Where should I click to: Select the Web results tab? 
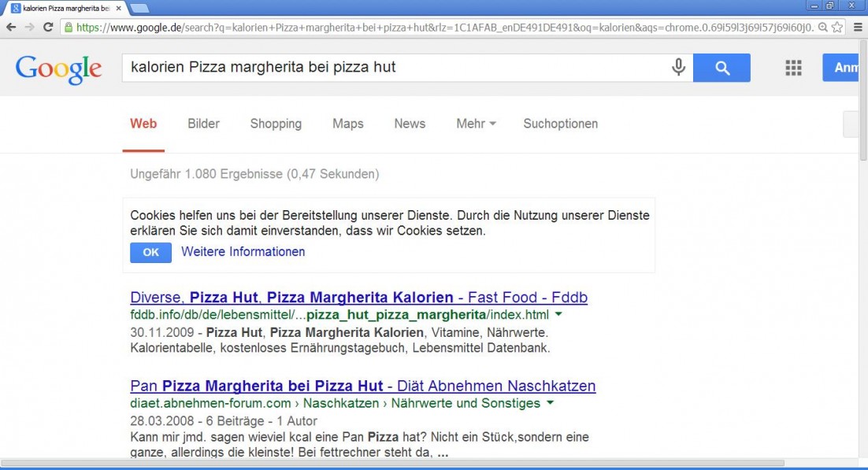point(143,124)
